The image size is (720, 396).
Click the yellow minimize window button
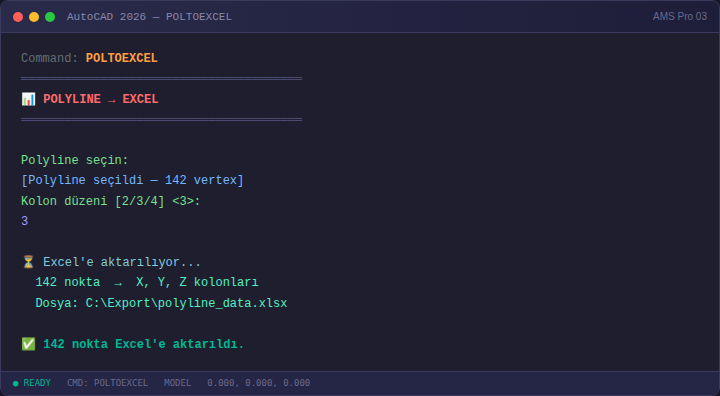point(34,17)
